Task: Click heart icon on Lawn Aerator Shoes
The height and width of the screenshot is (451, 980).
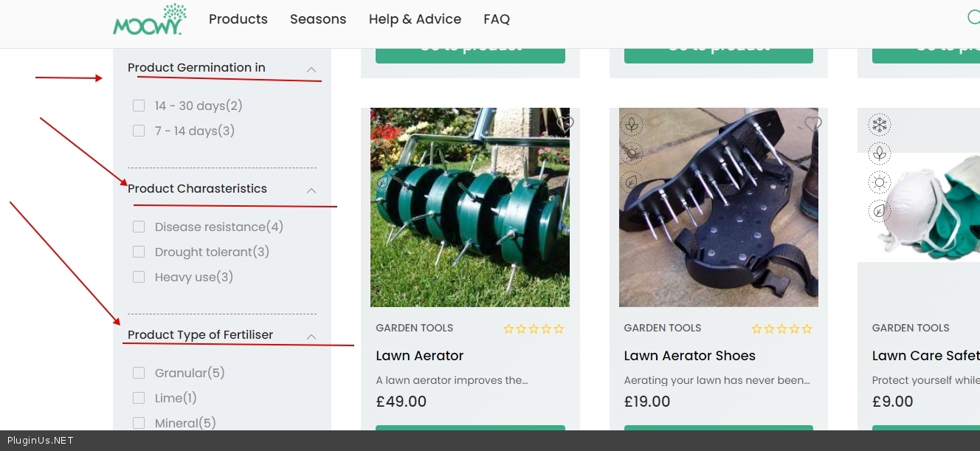Action: click(813, 124)
